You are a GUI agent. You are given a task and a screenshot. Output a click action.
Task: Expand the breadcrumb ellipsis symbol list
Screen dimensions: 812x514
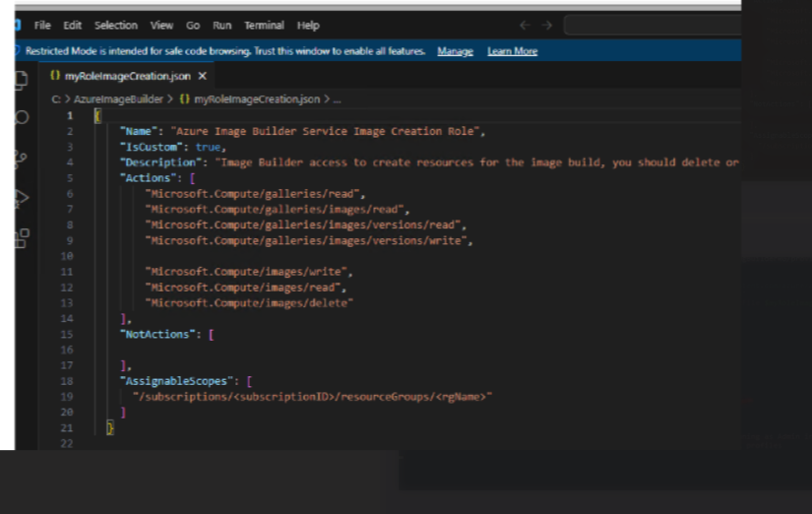coord(338,99)
